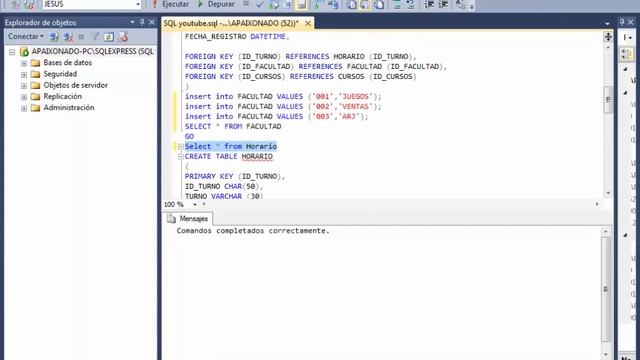Click the editor split handle icon
This screenshot has width=640, height=360.
tap(608, 37)
